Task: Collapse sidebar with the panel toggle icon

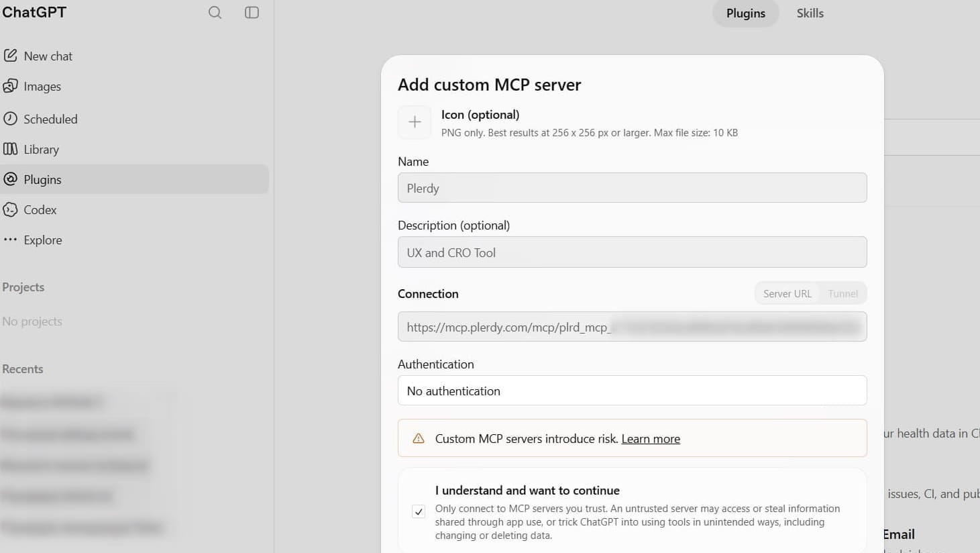Action: click(252, 13)
